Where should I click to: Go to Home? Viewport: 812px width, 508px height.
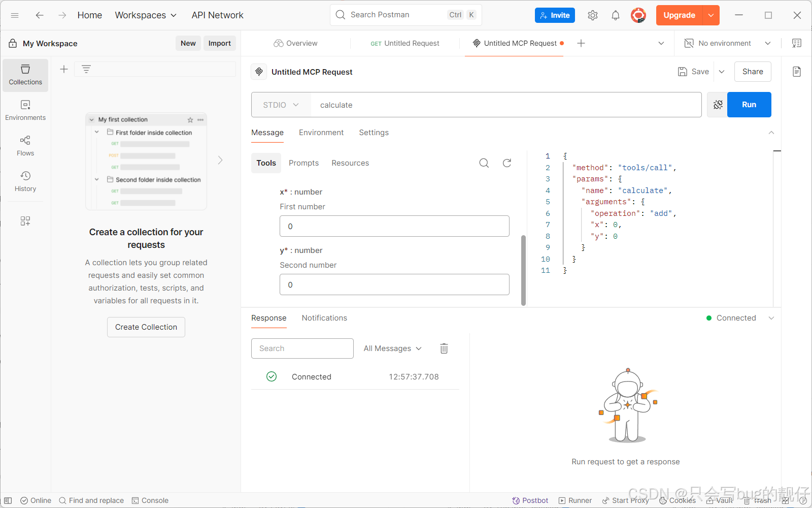(90, 15)
